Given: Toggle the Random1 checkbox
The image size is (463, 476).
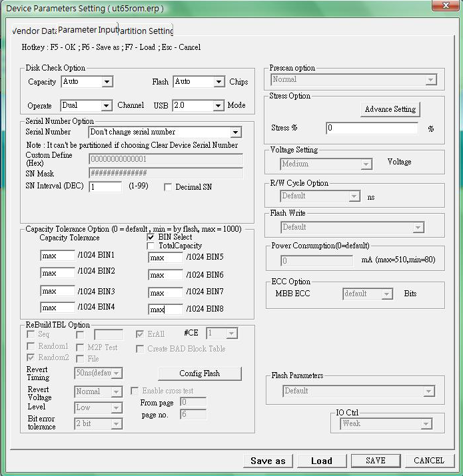Looking at the screenshot, I should click(x=31, y=346).
